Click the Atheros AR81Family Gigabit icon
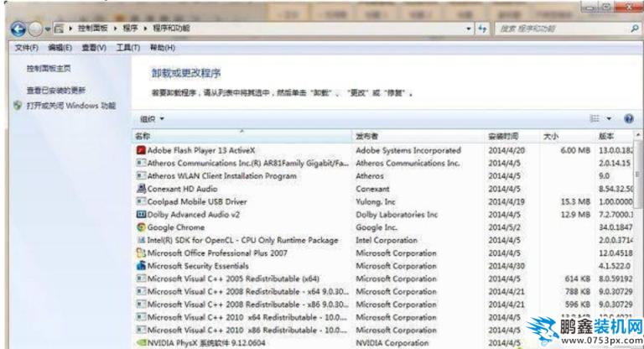The width and height of the screenshot is (644, 349). [x=141, y=163]
